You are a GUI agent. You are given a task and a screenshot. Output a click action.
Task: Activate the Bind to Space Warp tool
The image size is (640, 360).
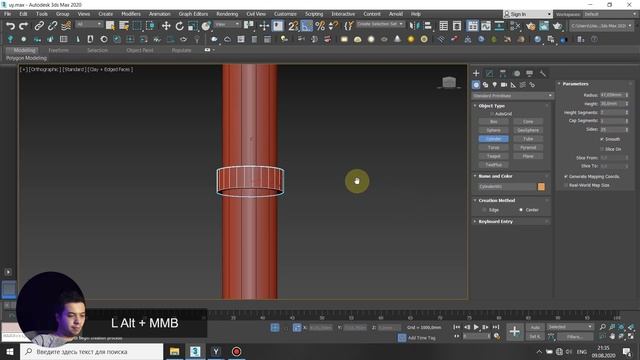pos(66,26)
